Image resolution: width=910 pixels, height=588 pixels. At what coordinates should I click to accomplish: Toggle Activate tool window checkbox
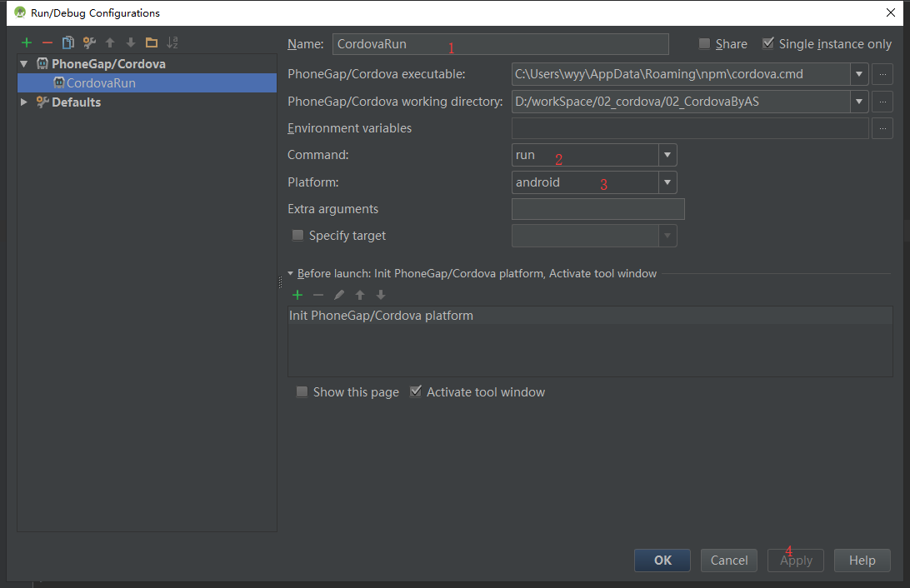point(416,392)
